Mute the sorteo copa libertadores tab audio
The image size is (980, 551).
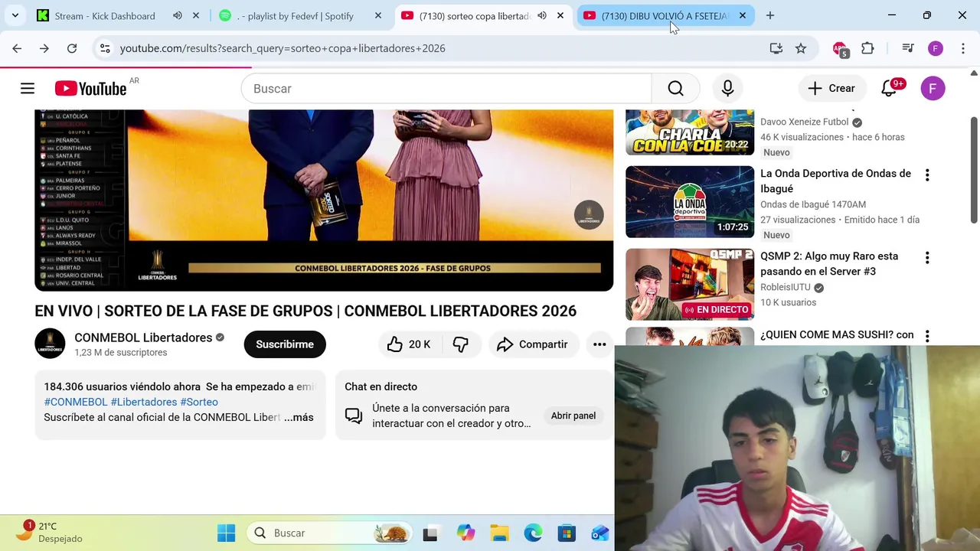click(x=542, y=15)
